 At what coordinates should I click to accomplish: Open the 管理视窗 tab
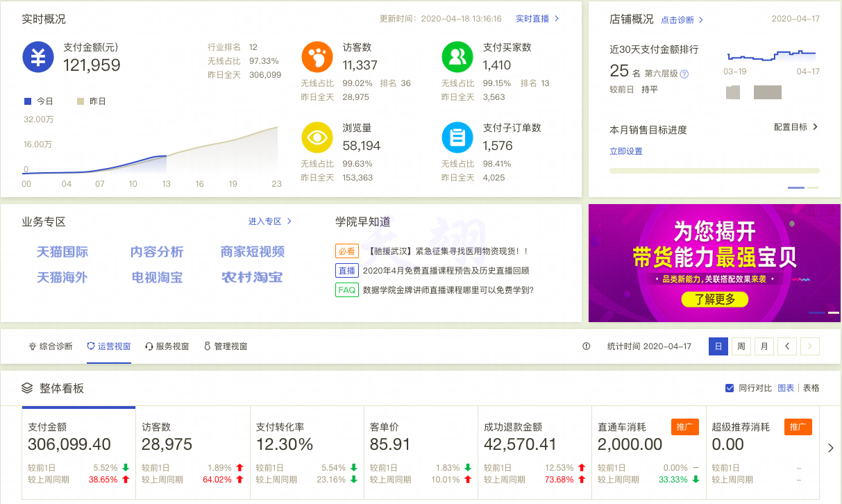tap(226, 346)
